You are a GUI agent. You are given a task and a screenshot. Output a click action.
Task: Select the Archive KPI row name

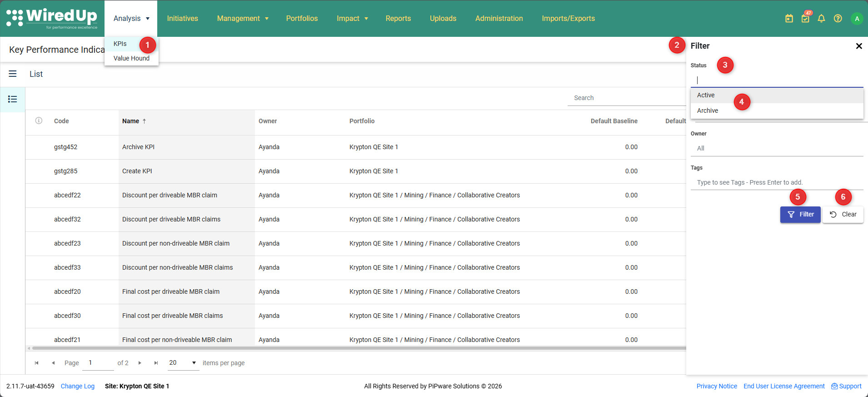tap(138, 147)
